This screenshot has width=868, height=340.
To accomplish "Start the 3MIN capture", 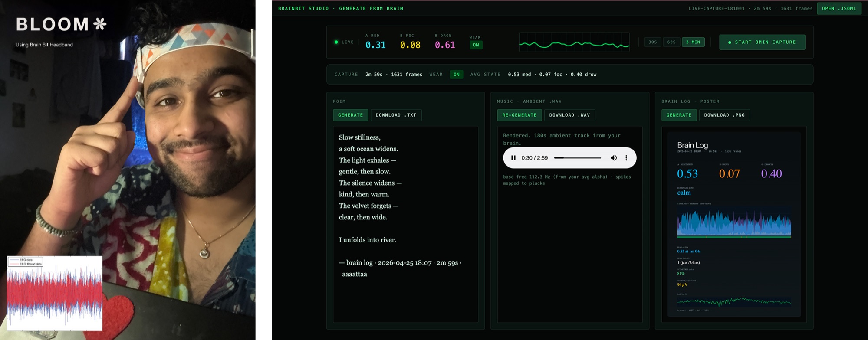I will (x=762, y=42).
